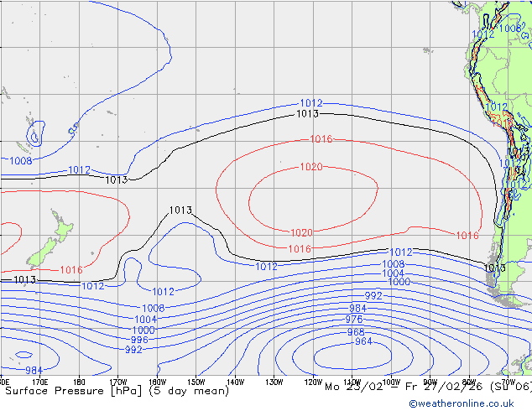Screen dimensions: 532x411
Task: Select the 996 isobar label
Action: click(x=139, y=340)
